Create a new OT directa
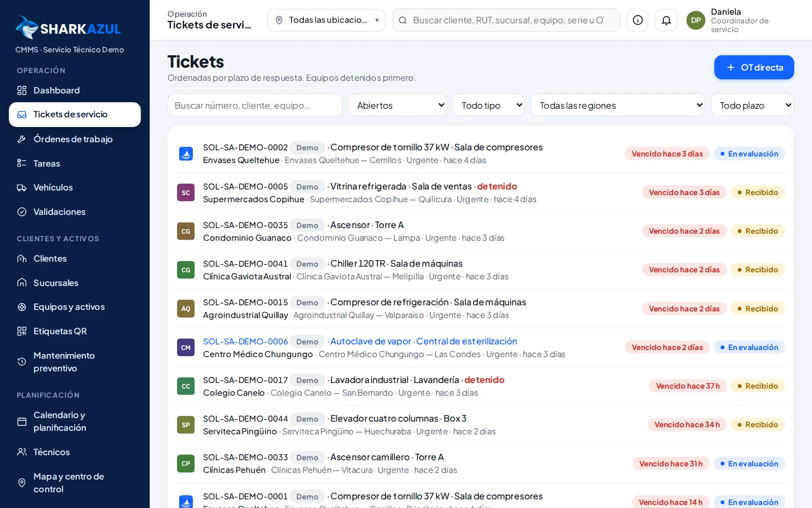This screenshot has height=508, width=812. click(754, 68)
